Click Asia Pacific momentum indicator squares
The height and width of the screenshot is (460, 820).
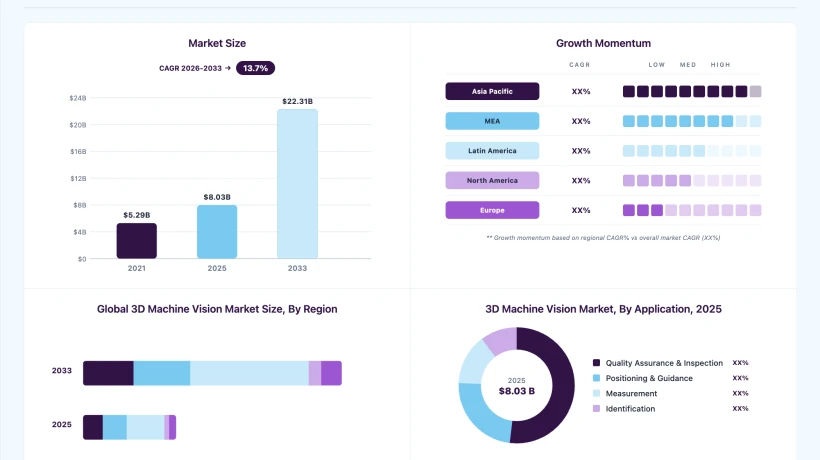(692, 91)
